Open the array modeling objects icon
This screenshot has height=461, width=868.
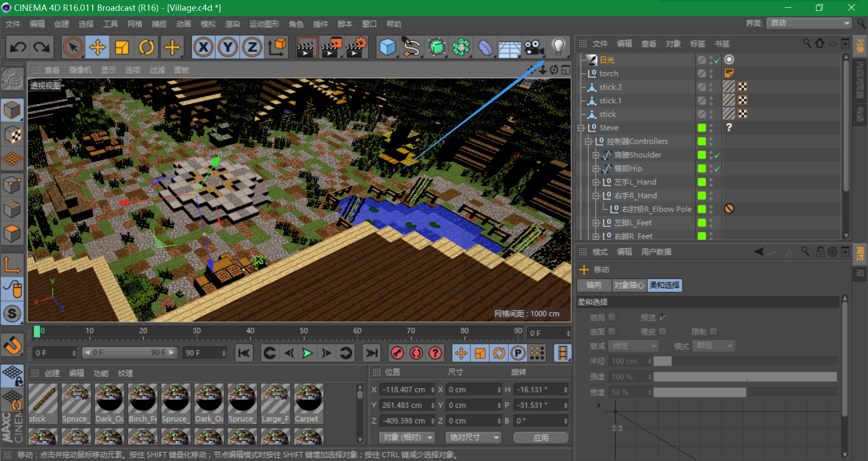click(x=461, y=47)
